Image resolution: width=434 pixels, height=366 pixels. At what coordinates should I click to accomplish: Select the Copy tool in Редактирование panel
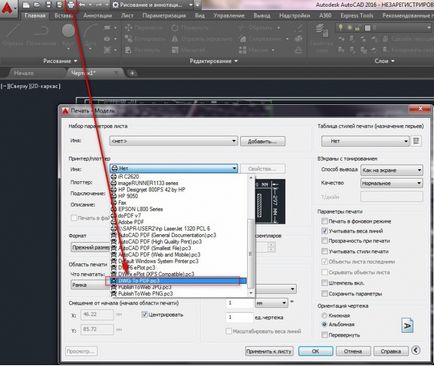point(144,39)
